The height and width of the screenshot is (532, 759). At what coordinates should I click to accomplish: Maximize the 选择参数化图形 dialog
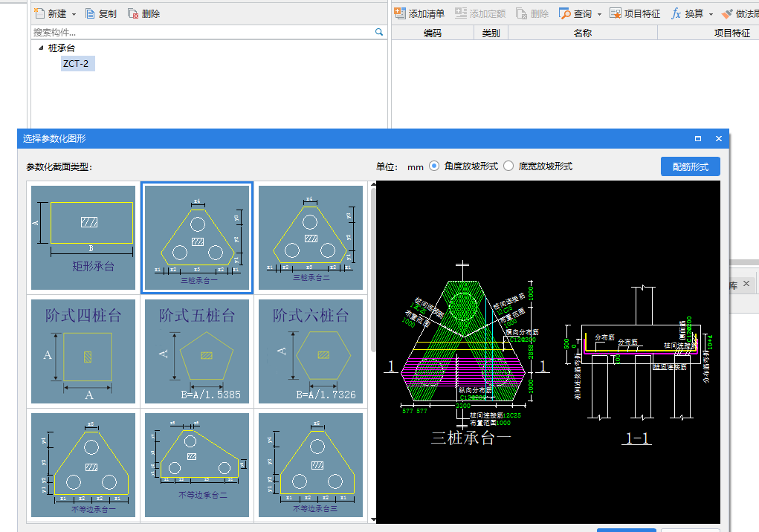tap(698, 138)
